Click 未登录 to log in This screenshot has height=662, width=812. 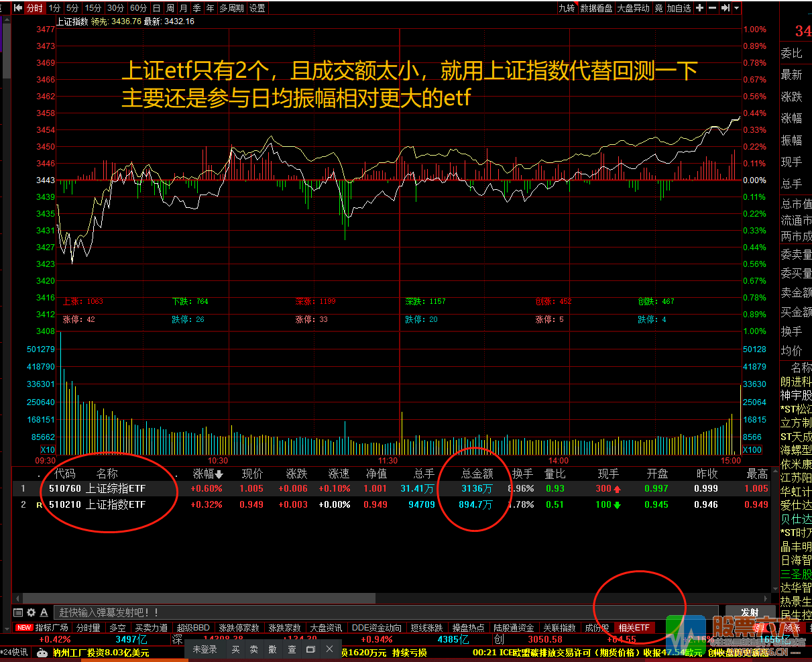[205, 648]
